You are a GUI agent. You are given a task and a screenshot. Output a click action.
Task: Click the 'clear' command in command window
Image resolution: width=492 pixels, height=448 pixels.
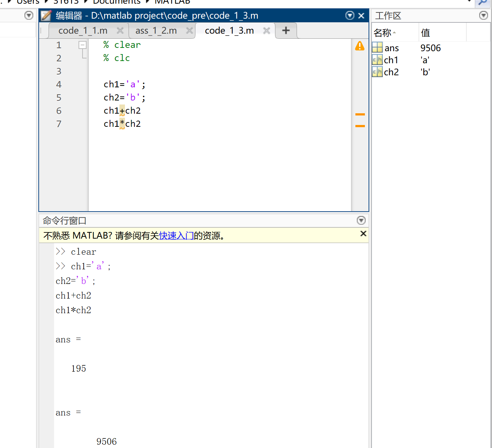(x=84, y=252)
